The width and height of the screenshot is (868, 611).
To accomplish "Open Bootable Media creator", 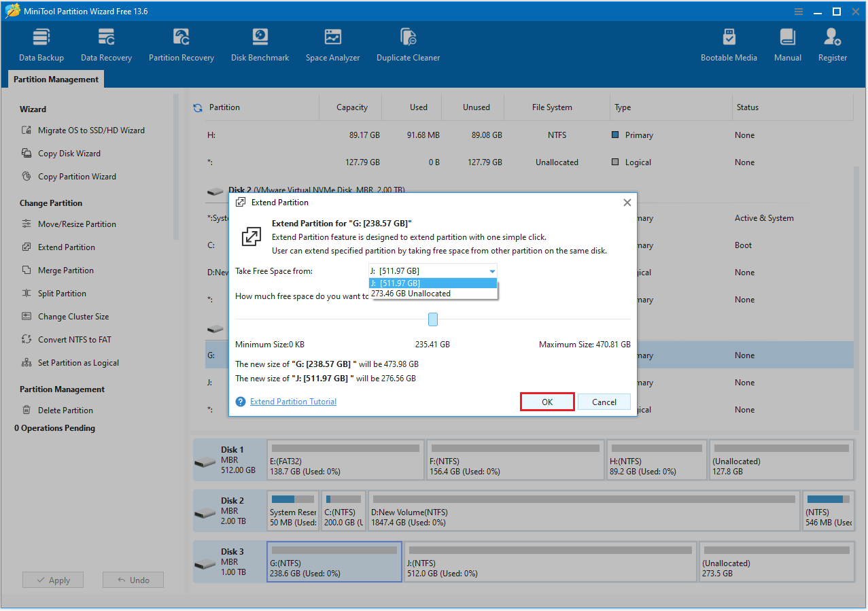I will pos(729,43).
